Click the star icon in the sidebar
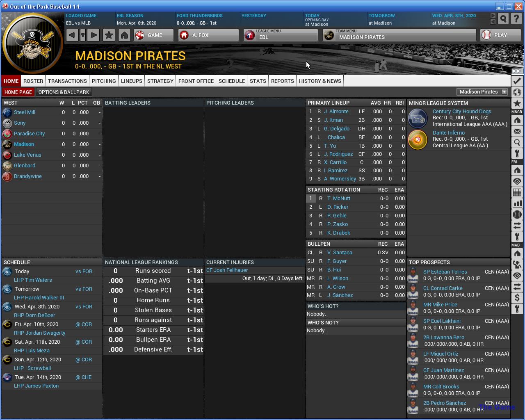The width and height of the screenshot is (525, 420). 517,103
